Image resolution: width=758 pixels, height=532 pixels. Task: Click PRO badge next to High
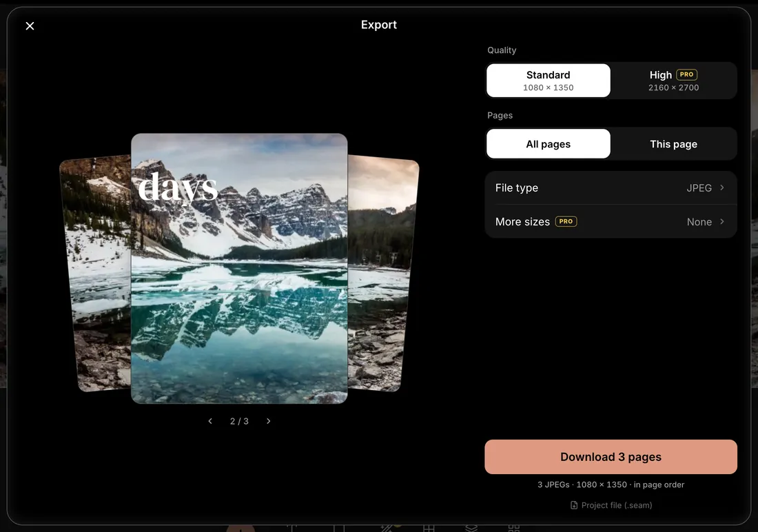point(686,74)
